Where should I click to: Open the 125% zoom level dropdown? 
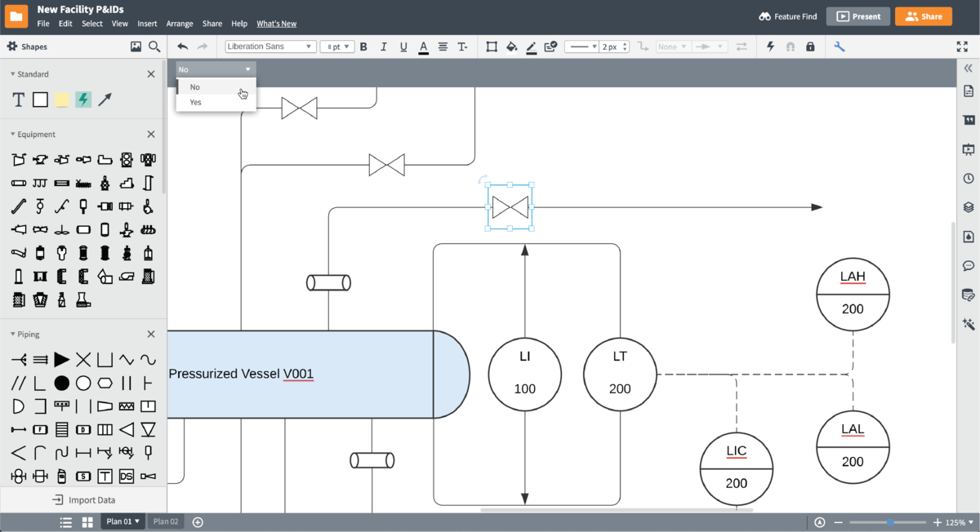click(x=959, y=522)
